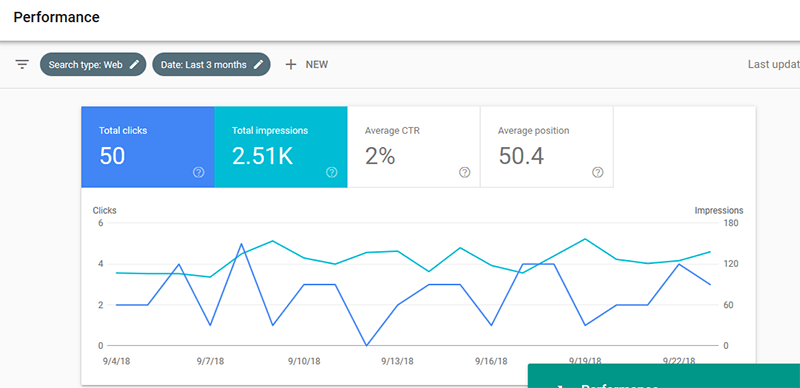
Task: Click the 2% average CTR value
Action: (x=380, y=156)
